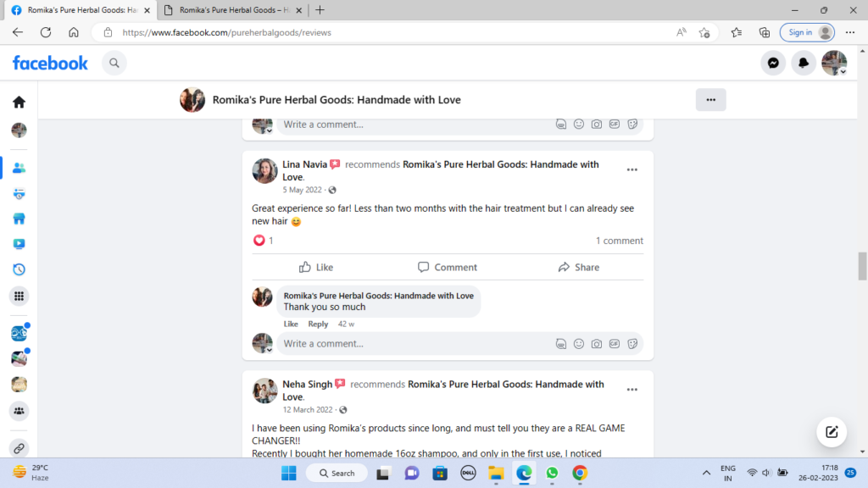Click the address bar URL
The image size is (868, 488).
[x=227, y=33]
